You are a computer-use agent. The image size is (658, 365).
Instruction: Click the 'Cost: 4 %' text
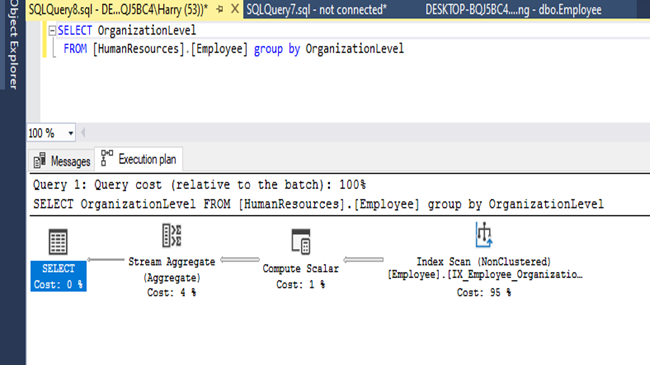[172, 292]
